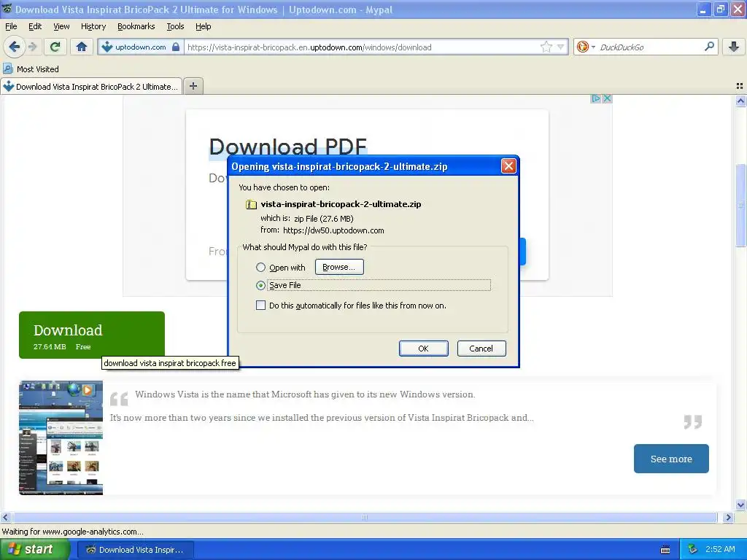Reload the page with the refresh icon
747x560 pixels.
tap(55, 47)
